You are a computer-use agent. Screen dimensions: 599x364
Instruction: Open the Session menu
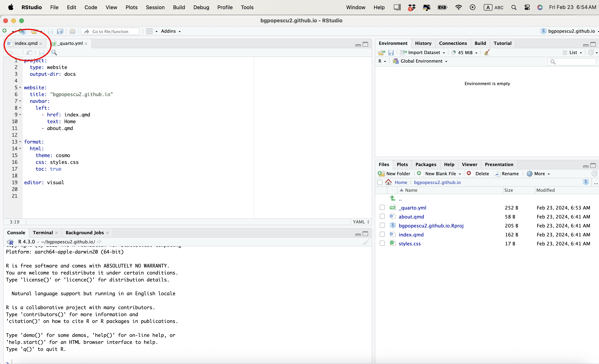pos(155,7)
